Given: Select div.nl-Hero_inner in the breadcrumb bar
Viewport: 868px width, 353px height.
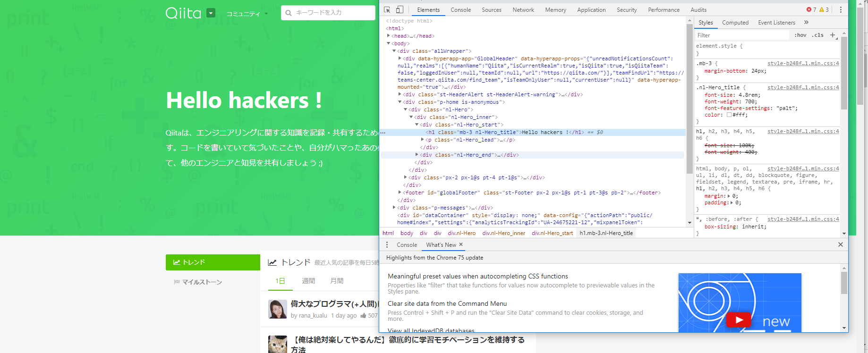Looking at the screenshot, I should (x=504, y=233).
